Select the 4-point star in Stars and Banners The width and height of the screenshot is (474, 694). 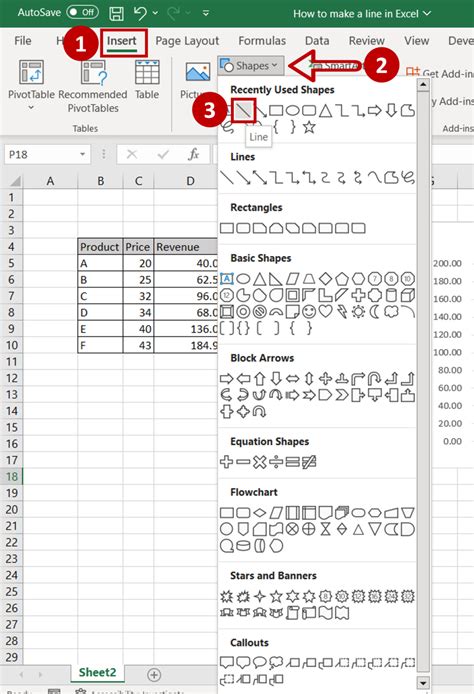pyautogui.click(x=260, y=597)
